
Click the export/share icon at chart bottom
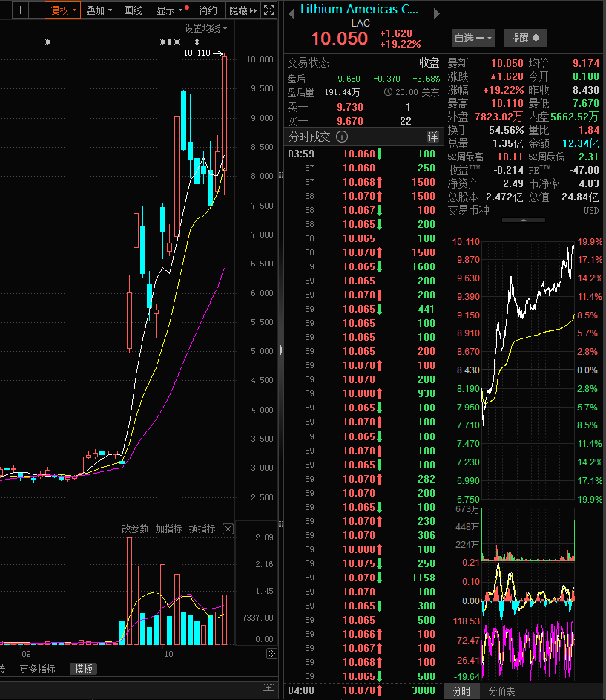(x=269, y=690)
